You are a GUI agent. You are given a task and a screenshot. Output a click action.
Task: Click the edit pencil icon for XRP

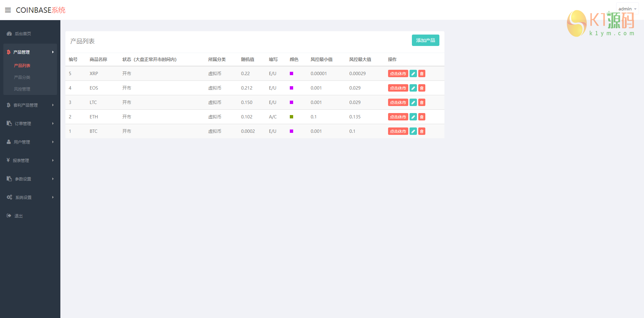(413, 74)
